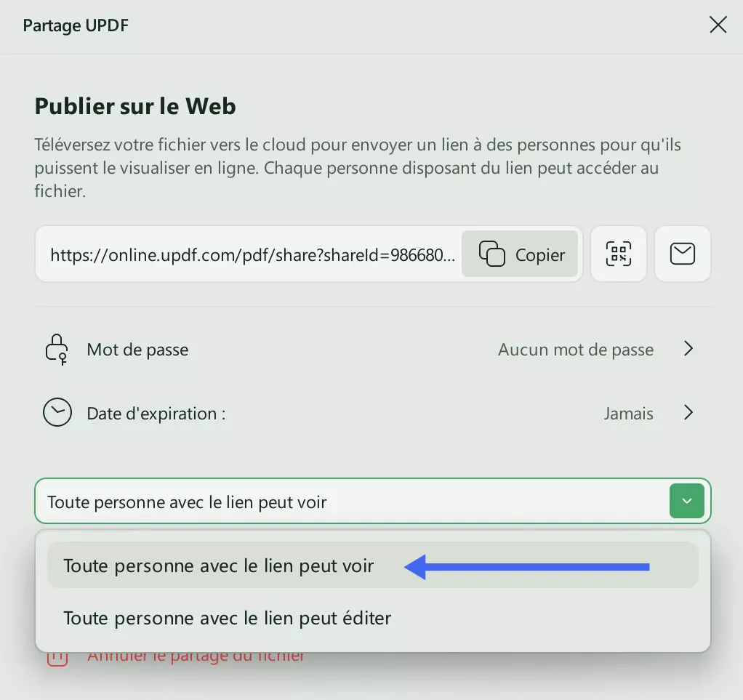This screenshot has height=700, width=743.
Task: Collapse the green permission dropdown arrow
Action: (x=687, y=501)
